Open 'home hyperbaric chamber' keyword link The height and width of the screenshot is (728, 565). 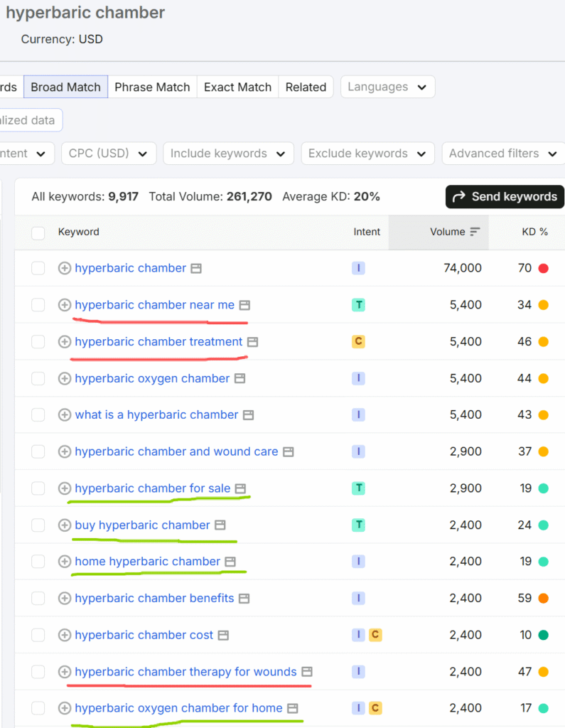tap(148, 562)
